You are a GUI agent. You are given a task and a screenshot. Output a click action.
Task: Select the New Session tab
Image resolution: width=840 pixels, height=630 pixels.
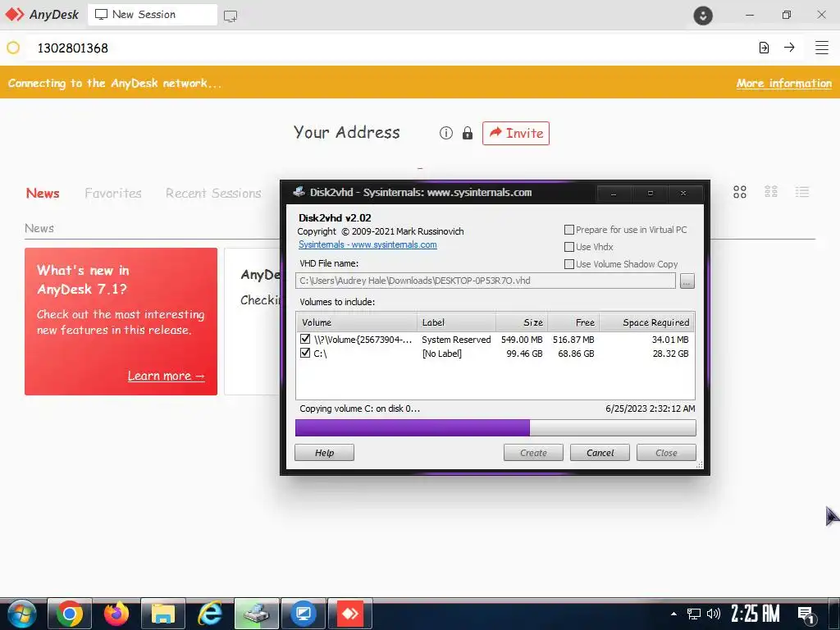152,15
